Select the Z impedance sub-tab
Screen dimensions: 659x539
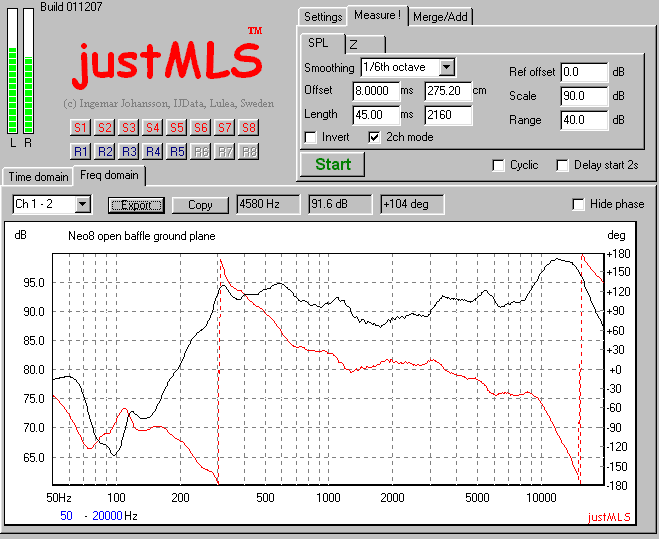(x=365, y=45)
